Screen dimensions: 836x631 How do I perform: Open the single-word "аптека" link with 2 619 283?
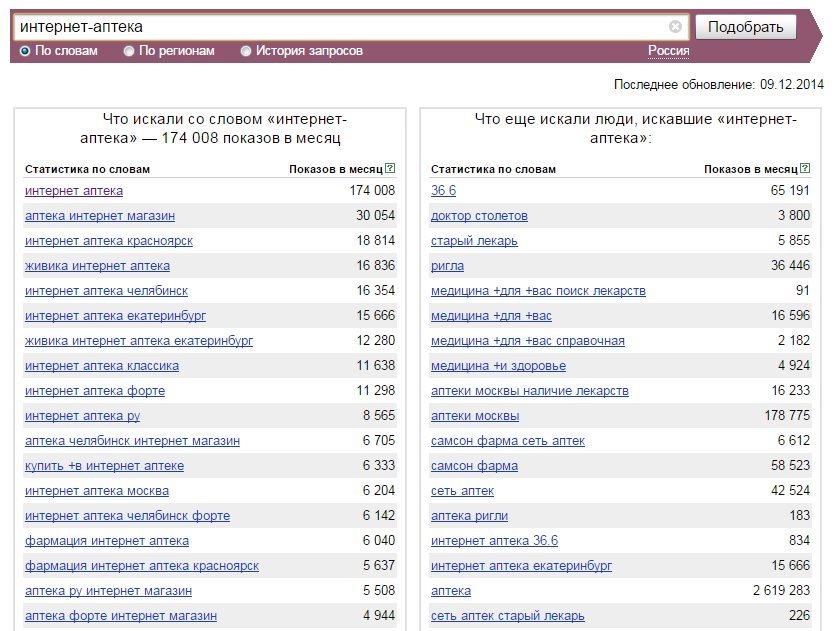(x=451, y=591)
